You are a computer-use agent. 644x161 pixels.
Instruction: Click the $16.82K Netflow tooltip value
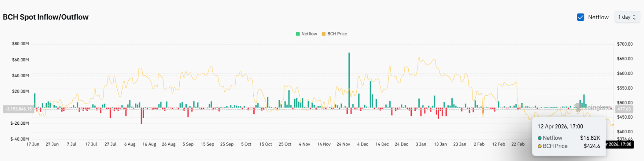coord(590,138)
